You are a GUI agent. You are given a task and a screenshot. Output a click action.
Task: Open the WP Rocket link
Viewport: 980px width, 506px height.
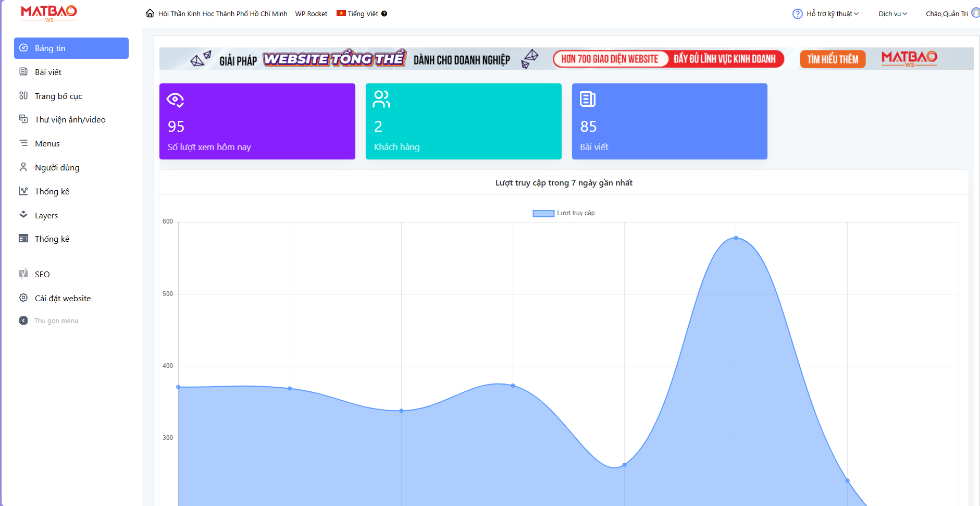[311, 14]
